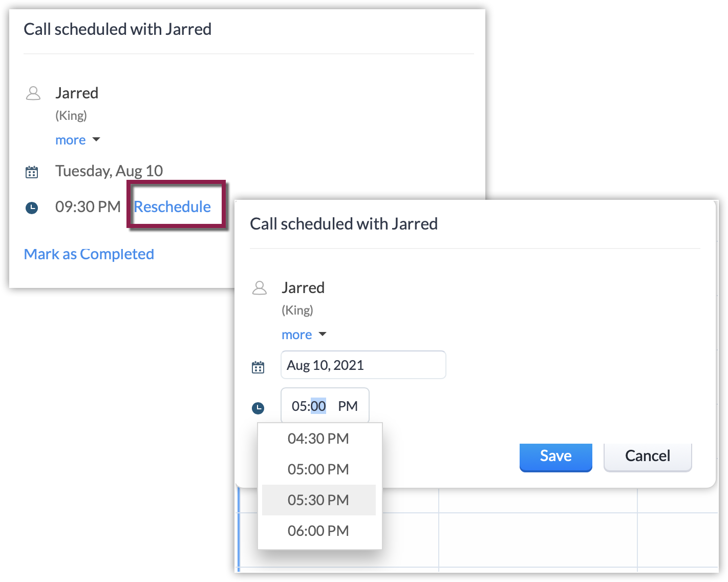Click the clock icon beside 09:30 PM
This screenshot has height=582, width=728.
tap(32, 208)
